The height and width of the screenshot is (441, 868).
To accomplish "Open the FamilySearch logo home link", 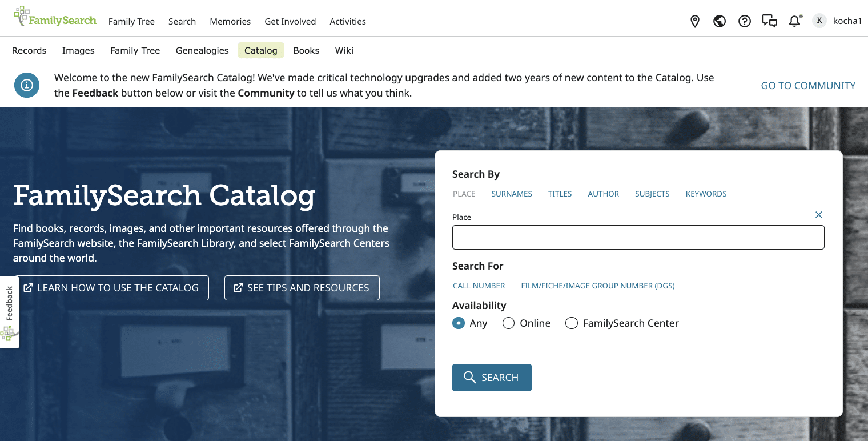I will click(55, 17).
